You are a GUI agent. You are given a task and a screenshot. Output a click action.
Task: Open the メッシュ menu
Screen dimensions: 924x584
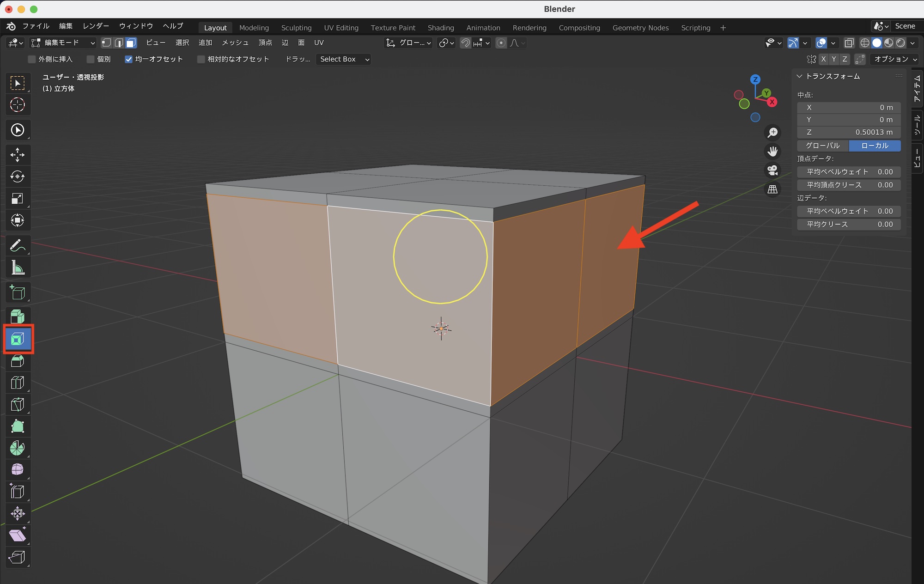235,43
